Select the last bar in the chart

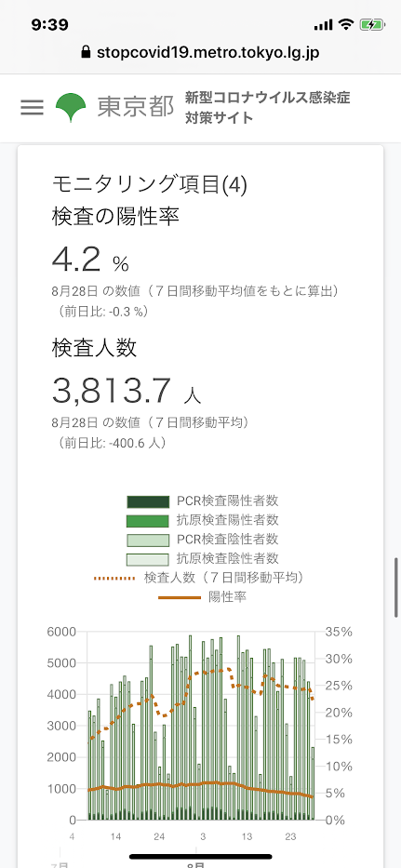(x=313, y=782)
